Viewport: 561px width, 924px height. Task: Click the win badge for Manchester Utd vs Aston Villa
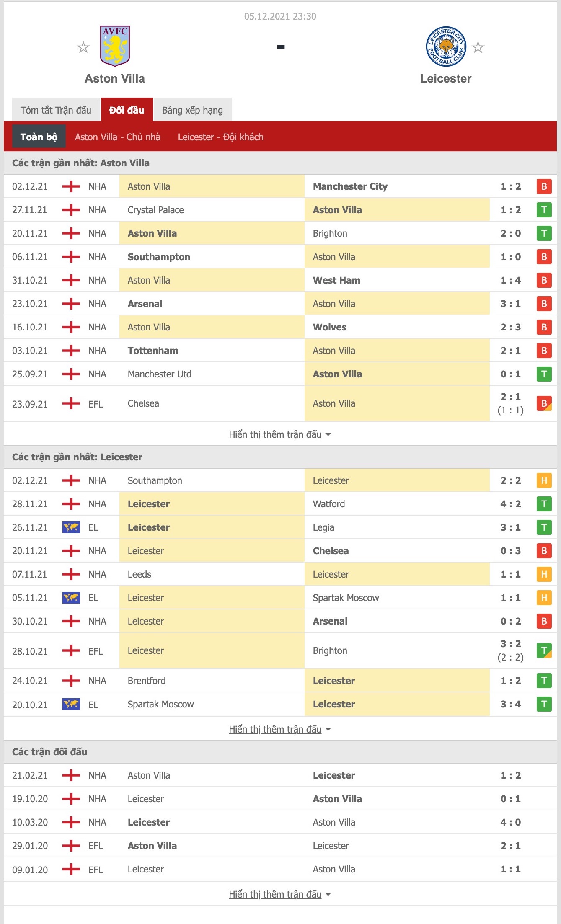(544, 374)
